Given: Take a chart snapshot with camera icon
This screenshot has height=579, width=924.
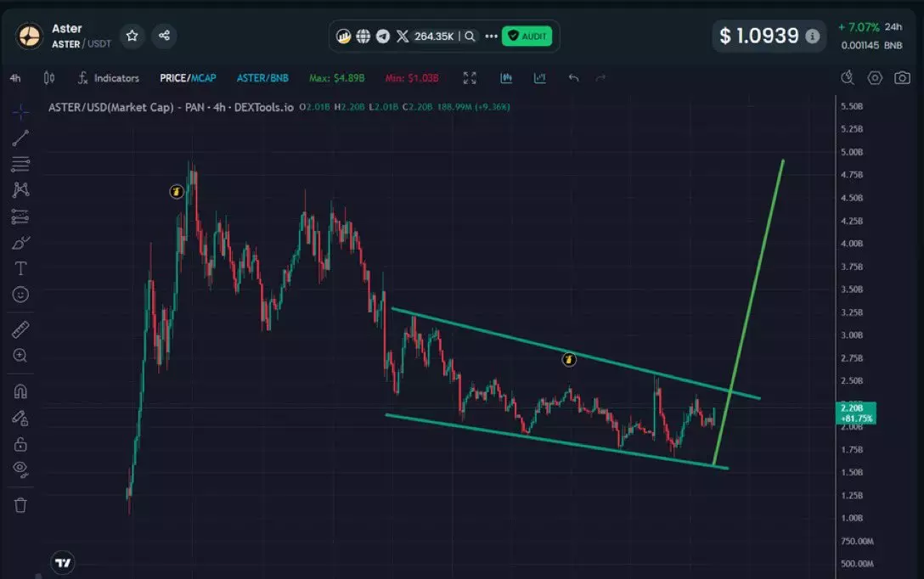Looking at the screenshot, I should (901, 78).
